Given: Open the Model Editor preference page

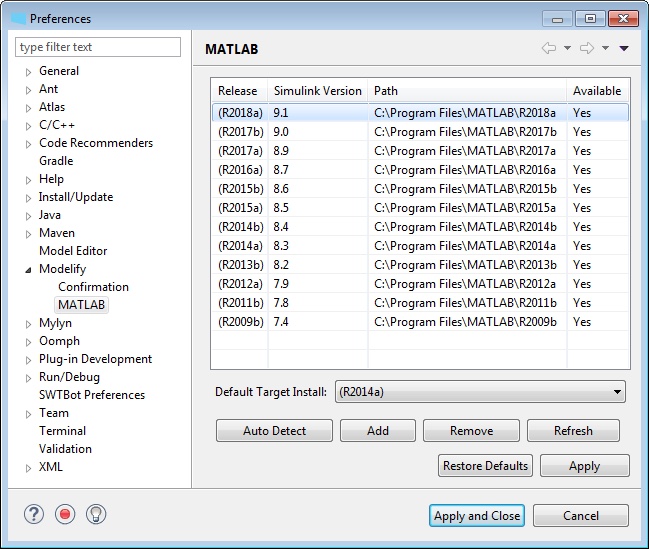Looking at the screenshot, I should tap(73, 250).
